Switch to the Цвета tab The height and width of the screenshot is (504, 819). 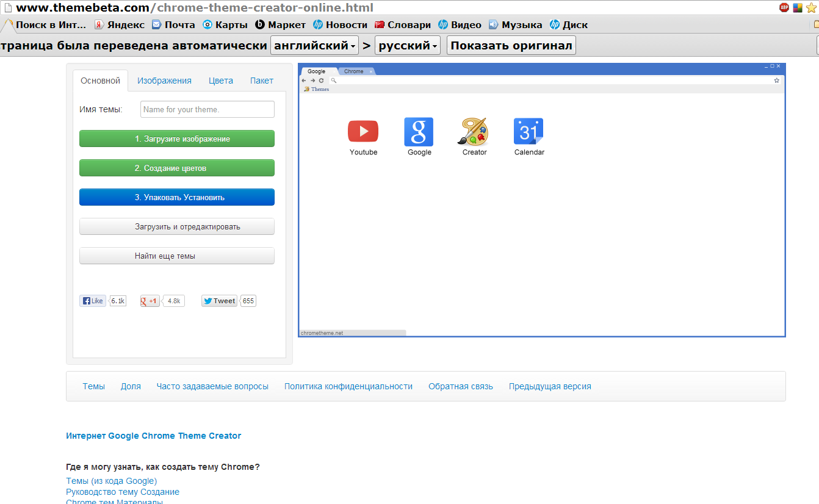(221, 81)
